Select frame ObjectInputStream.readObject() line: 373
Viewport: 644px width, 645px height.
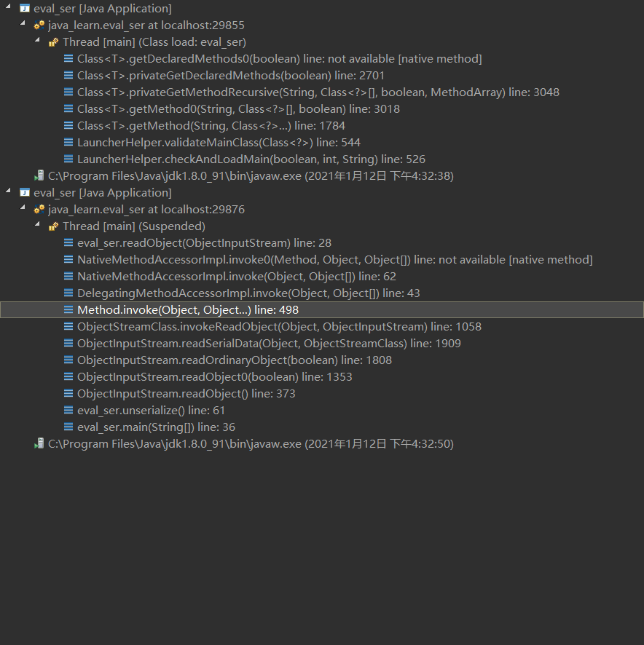(186, 394)
